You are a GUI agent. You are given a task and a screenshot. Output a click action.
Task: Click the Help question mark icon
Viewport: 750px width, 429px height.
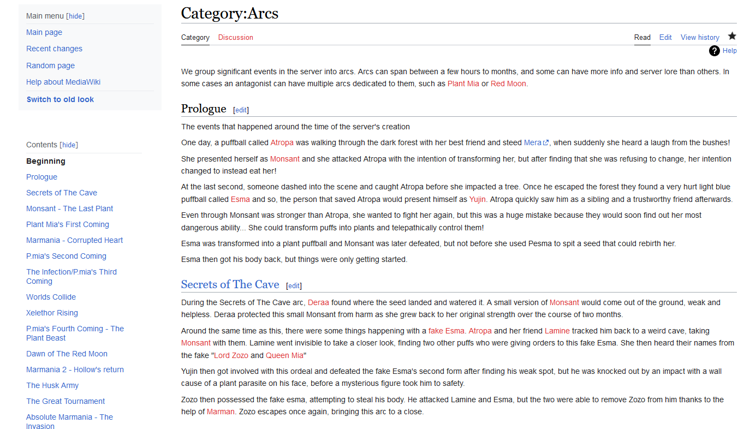714,51
